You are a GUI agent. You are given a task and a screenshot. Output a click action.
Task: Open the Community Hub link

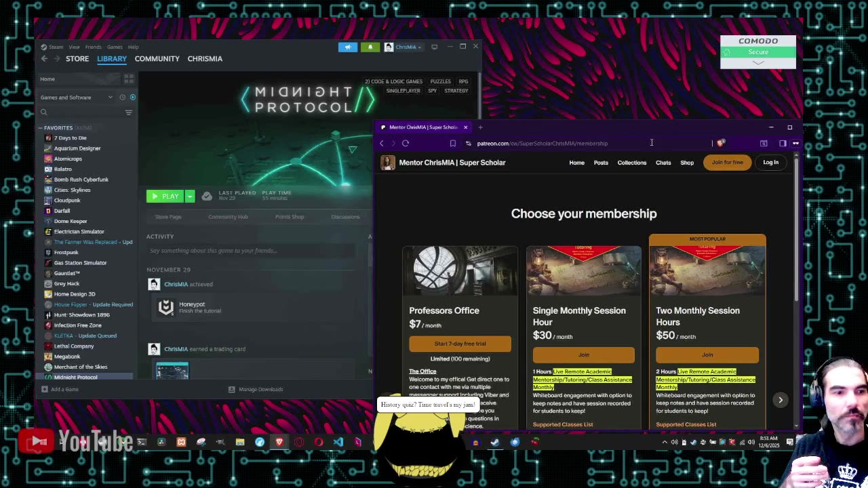[x=228, y=217]
